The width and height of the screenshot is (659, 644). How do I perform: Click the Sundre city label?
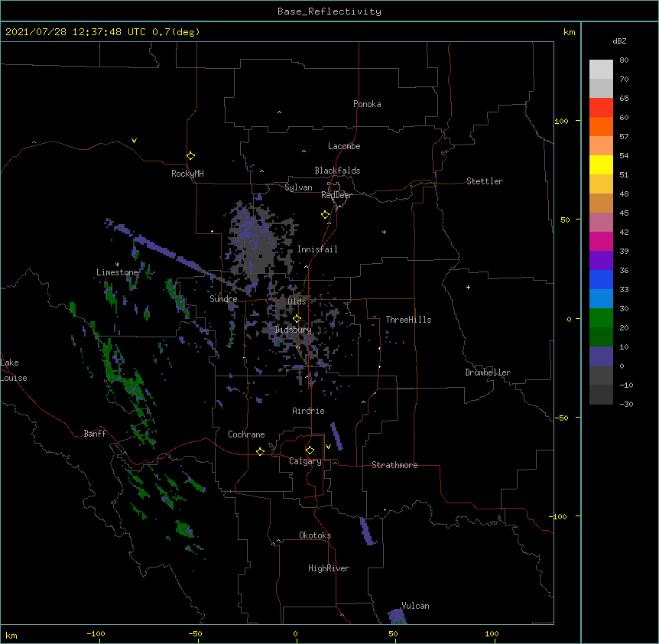223,299
